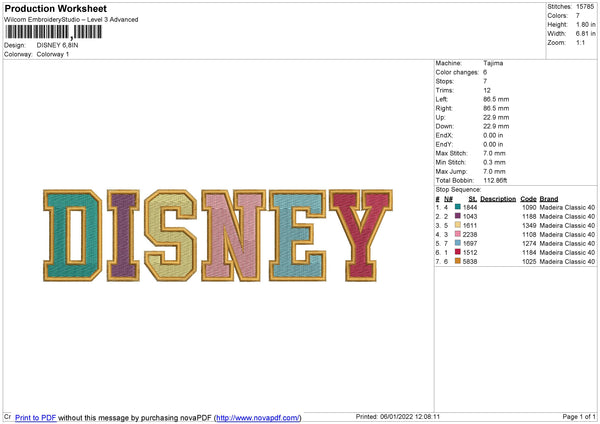This screenshot has height=424, width=600.
Task: Click the 'Stop Sequence:' label
Action: coord(458,189)
